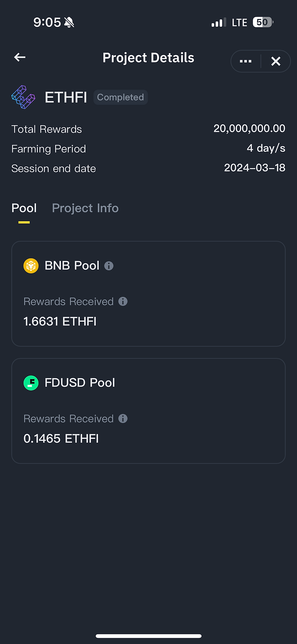Open the info tooltip next to BNB Pool
297x644 pixels.
(108, 266)
